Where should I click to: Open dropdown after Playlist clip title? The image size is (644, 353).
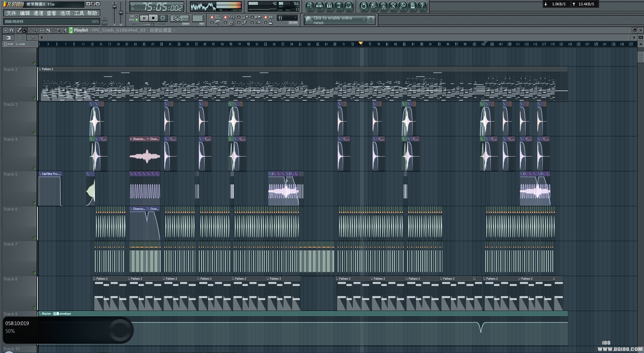[174, 30]
